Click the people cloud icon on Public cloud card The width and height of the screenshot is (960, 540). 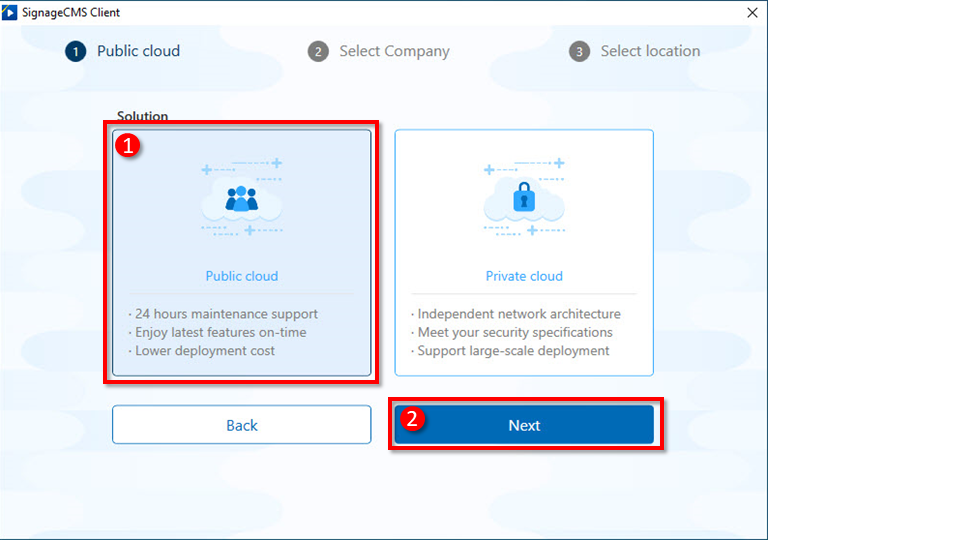coord(241,199)
